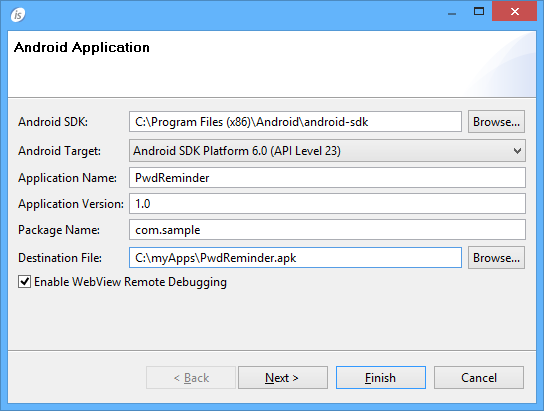The width and height of the screenshot is (544, 411).
Task: Click the disabled Back button
Action: [191, 378]
